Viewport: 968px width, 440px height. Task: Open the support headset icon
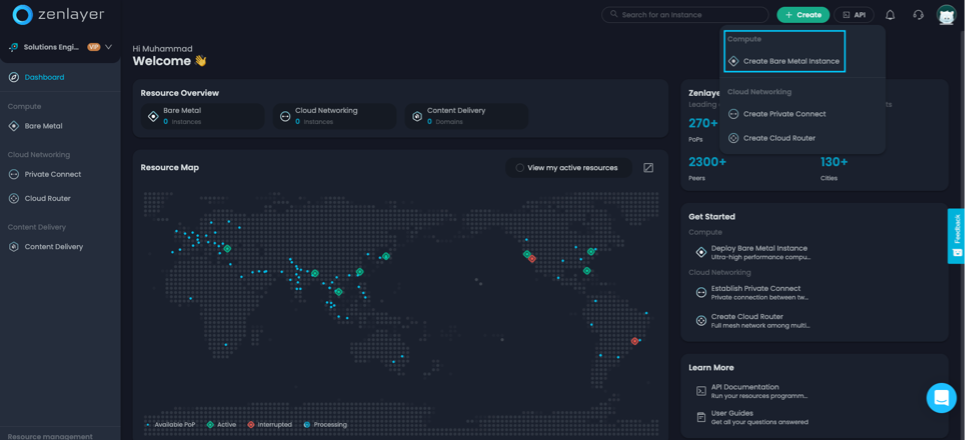coord(918,15)
